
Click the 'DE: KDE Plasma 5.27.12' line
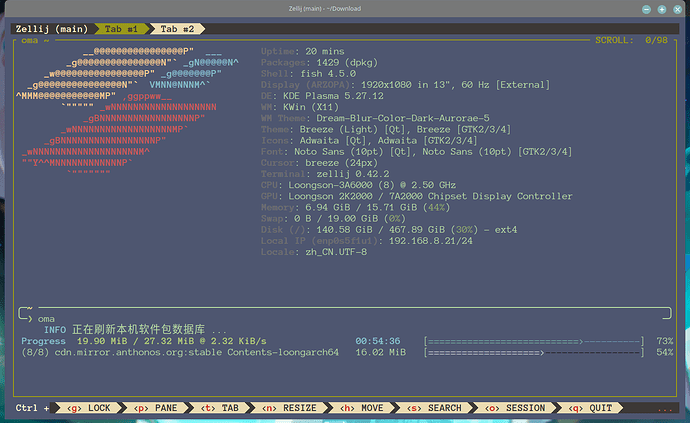coord(322,96)
